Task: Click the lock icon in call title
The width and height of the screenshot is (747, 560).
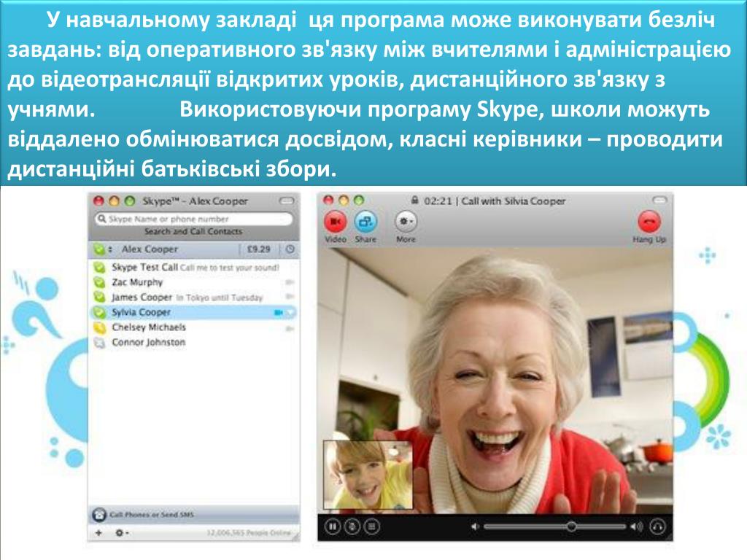Action: point(414,201)
